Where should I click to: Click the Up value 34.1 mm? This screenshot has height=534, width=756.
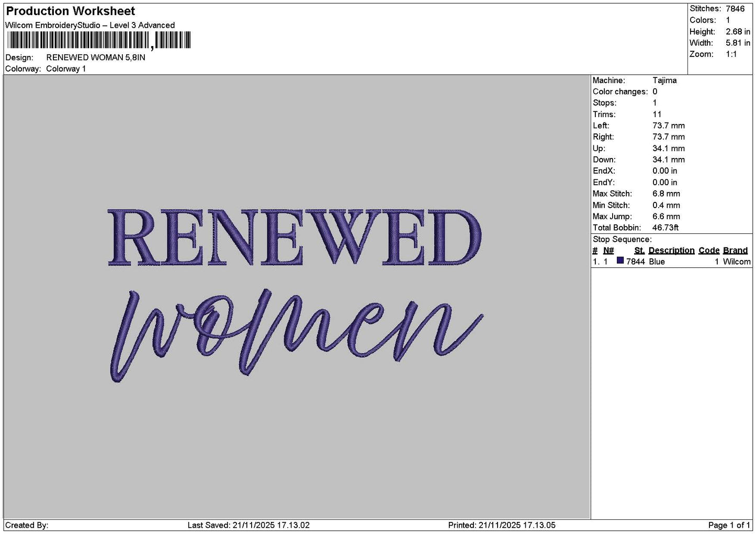(669, 149)
